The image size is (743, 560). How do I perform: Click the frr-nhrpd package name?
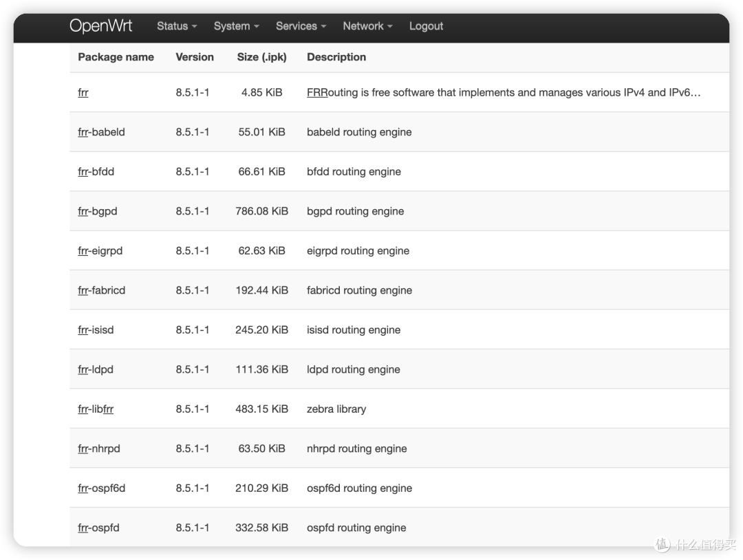coord(98,449)
